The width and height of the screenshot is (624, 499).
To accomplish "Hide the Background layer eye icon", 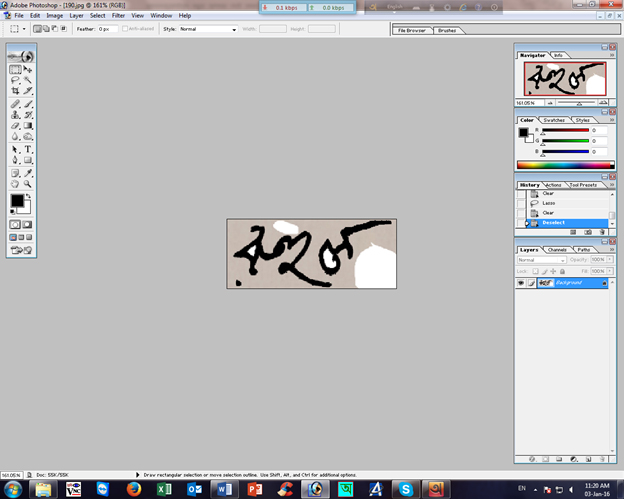I will [521, 283].
